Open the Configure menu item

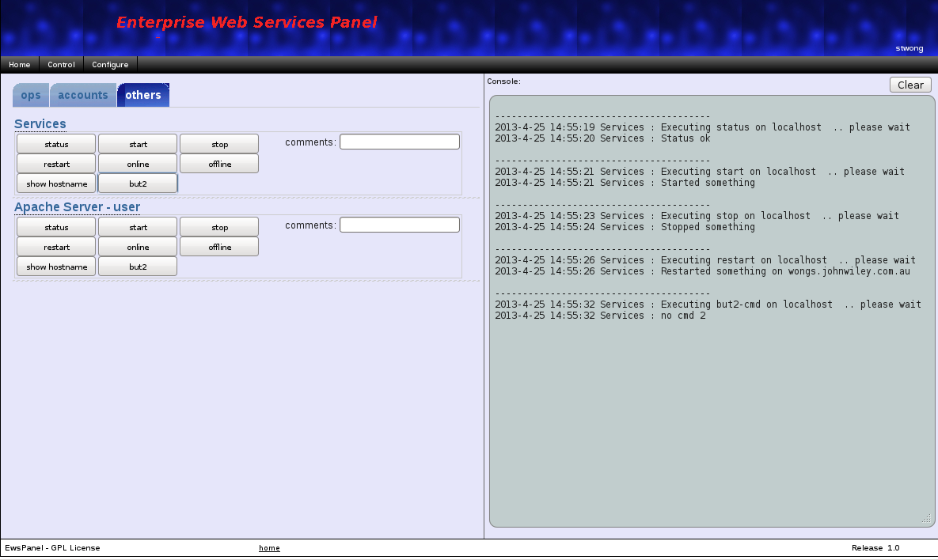click(110, 64)
